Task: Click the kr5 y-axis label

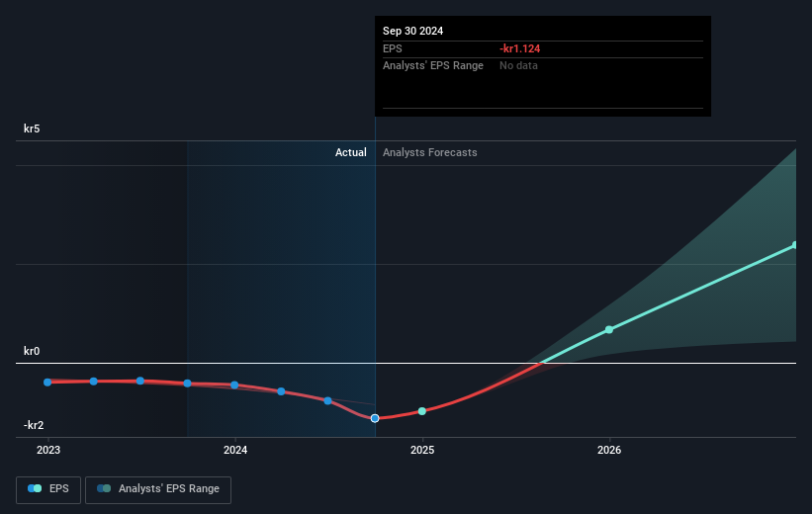Action: (32, 128)
